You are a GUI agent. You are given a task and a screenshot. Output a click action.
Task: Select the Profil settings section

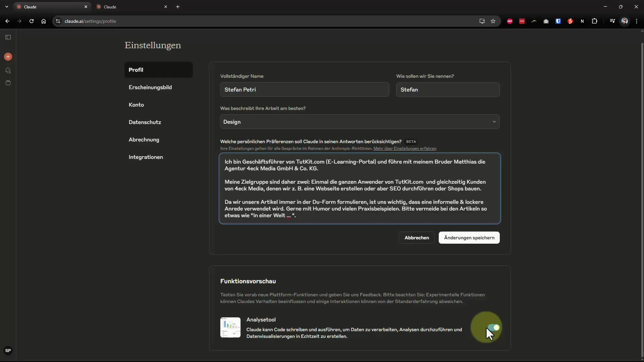[159, 70]
